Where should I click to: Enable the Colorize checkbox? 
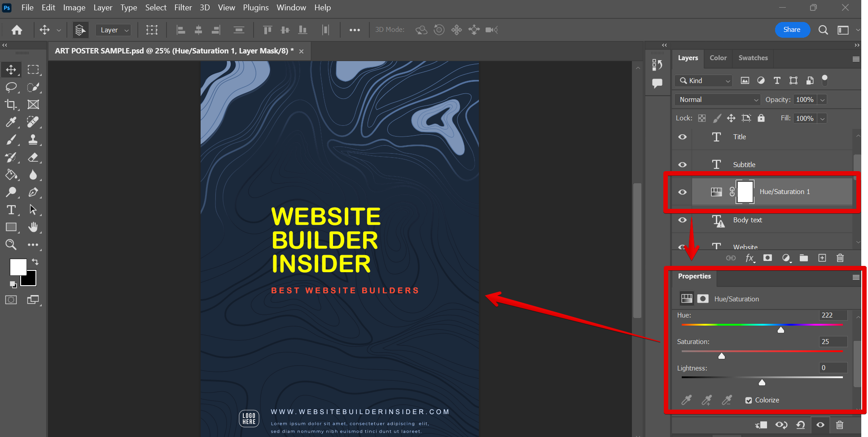click(749, 400)
